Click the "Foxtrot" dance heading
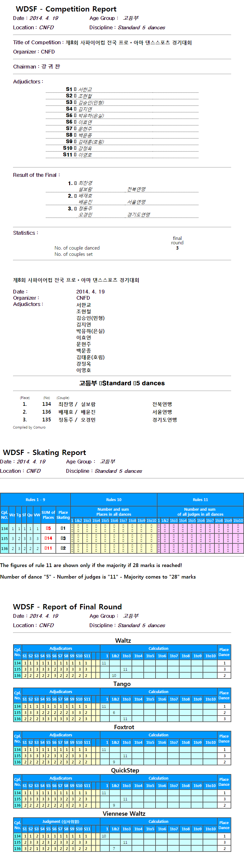This screenshot has width=244, height=868. coord(124,727)
